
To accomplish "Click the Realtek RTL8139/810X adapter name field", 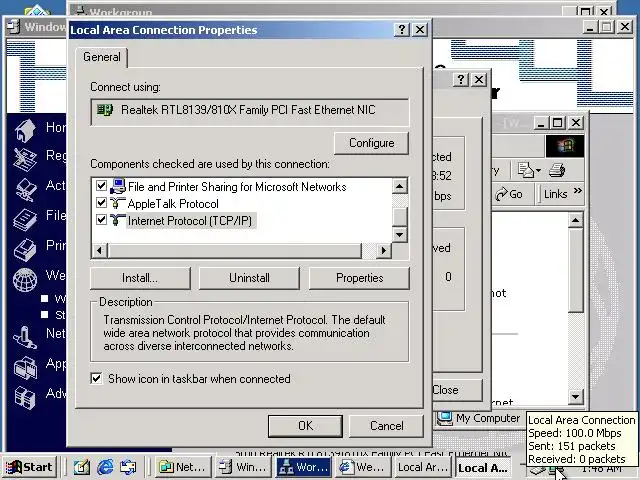I will [249, 111].
